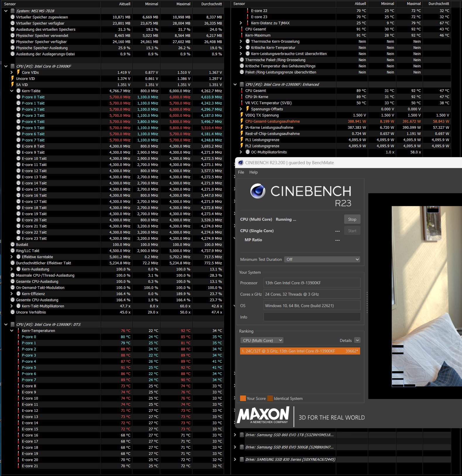Expand the Kern-Distanz zu TjMAX row

241,23
